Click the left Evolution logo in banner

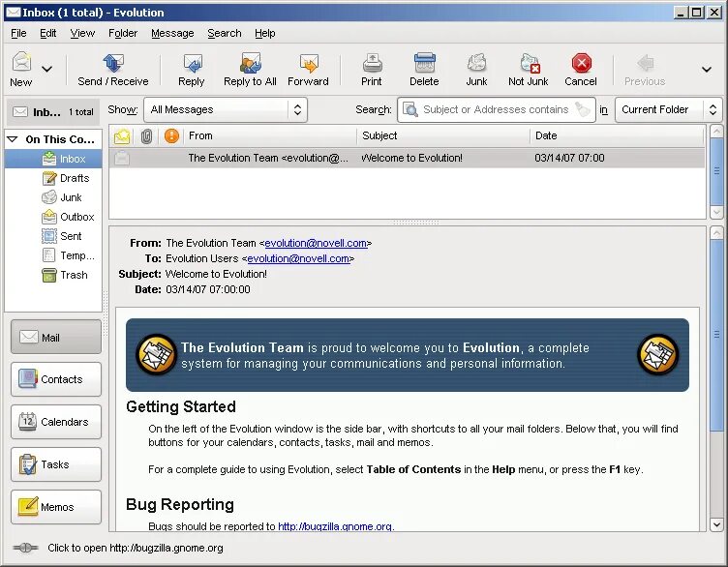click(156, 354)
